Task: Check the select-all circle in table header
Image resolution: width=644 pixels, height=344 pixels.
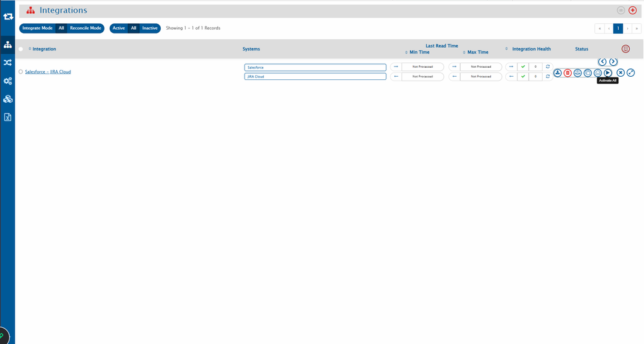Action: click(21, 49)
